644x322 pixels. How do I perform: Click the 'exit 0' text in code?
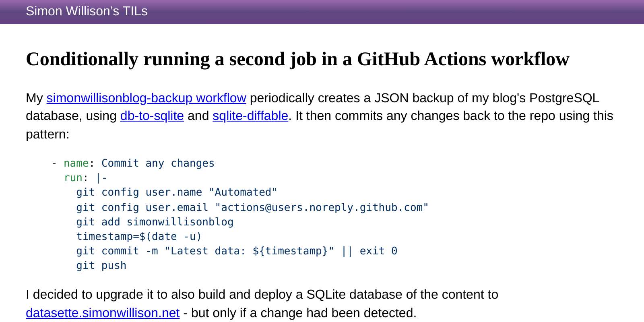pyautogui.click(x=378, y=251)
